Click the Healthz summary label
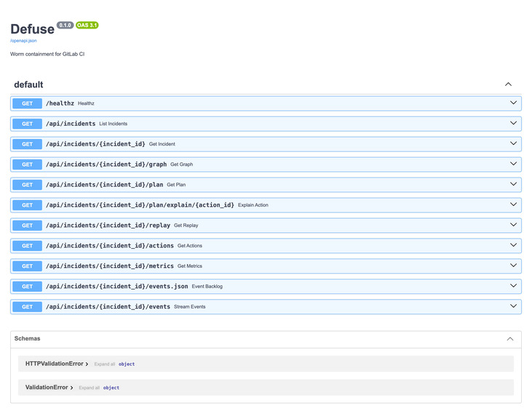 [x=86, y=103]
